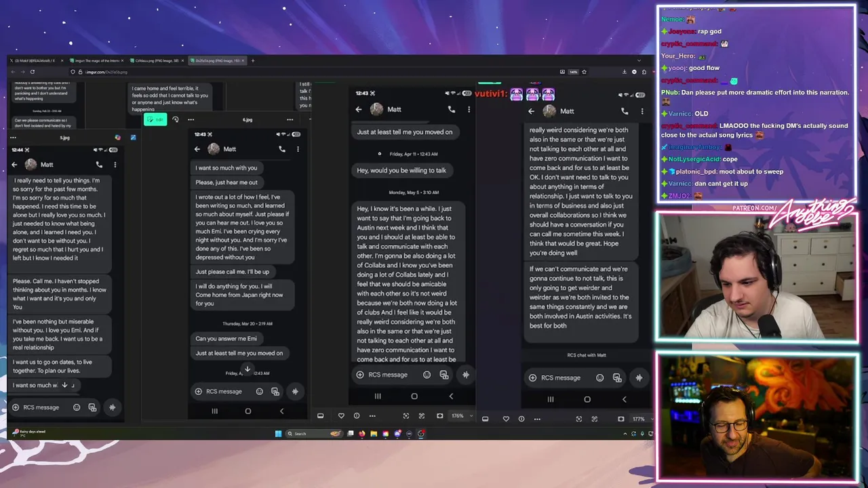The image size is (868, 488).
Task: Tap the back arrow in the 12:44 Matt chat
Action: (x=15, y=165)
